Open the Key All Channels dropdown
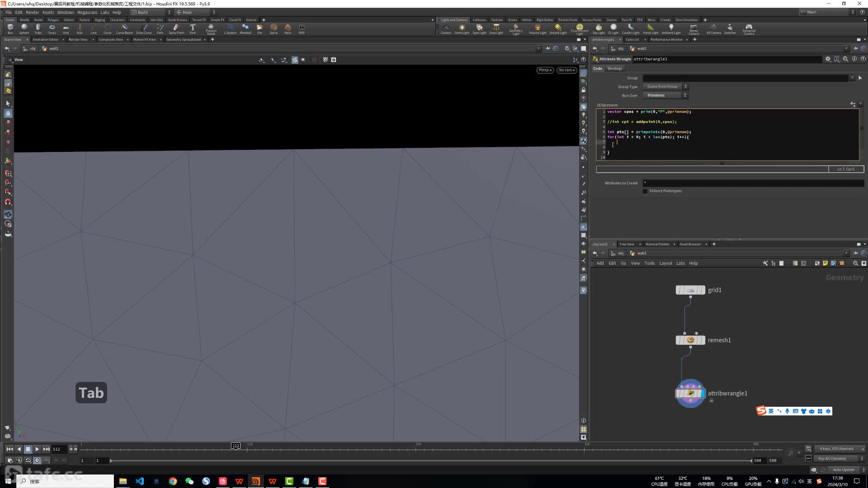This screenshot has width=868, height=488. tap(840, 459)
